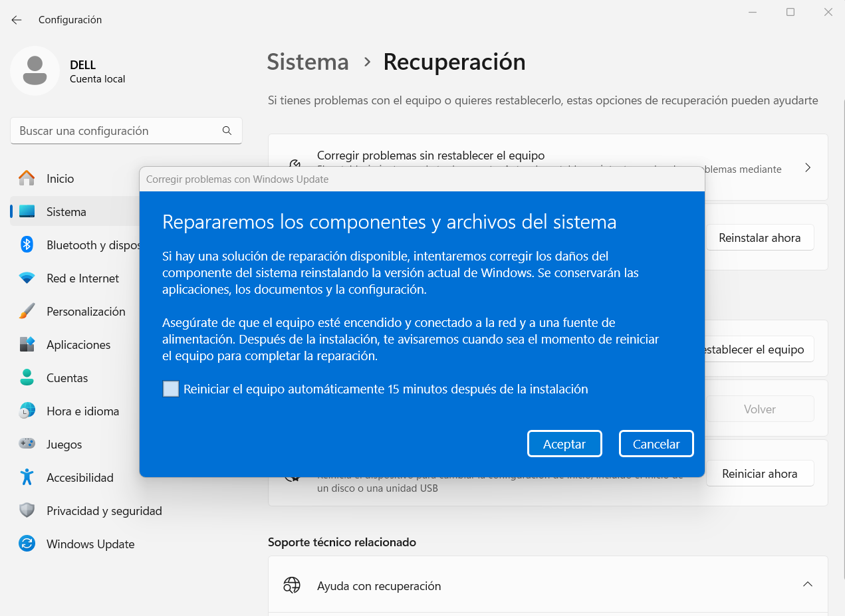845x616 pixels.
Task: Open the Hora e idioma globe icon
Action: pos(27,411)
